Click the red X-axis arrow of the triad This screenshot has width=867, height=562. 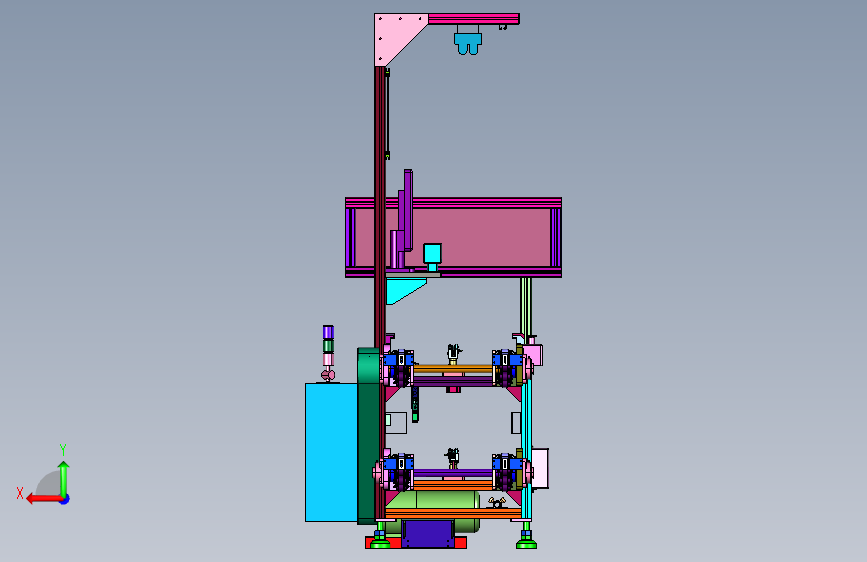[x=44, y=499]
